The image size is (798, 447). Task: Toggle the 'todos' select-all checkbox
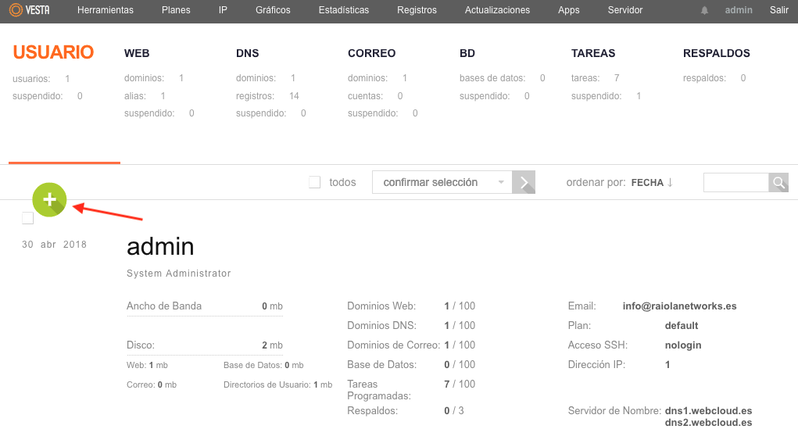coord(315,182)
